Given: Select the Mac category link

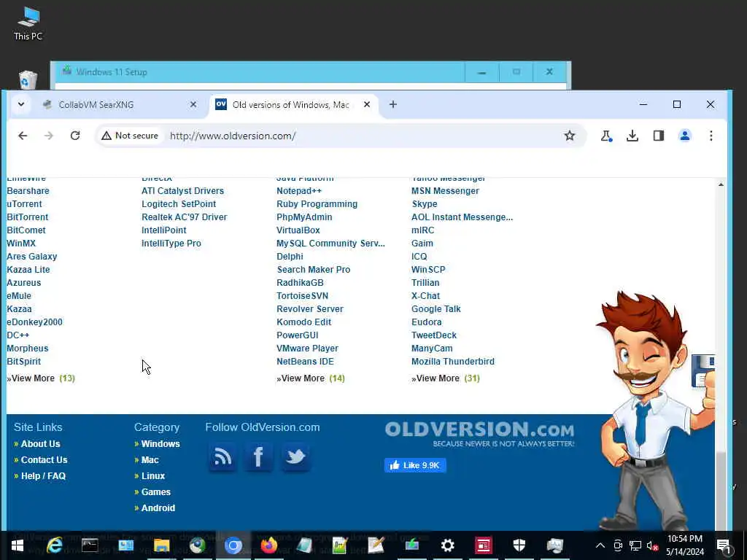Looking at the screenshot, I should pyautogui.click(x=150, y=460).
